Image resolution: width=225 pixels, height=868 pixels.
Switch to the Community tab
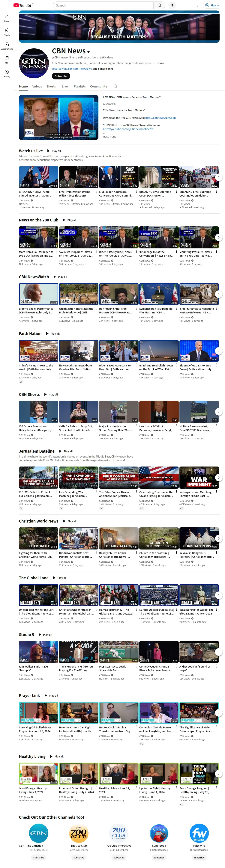(x=98, y=87)
